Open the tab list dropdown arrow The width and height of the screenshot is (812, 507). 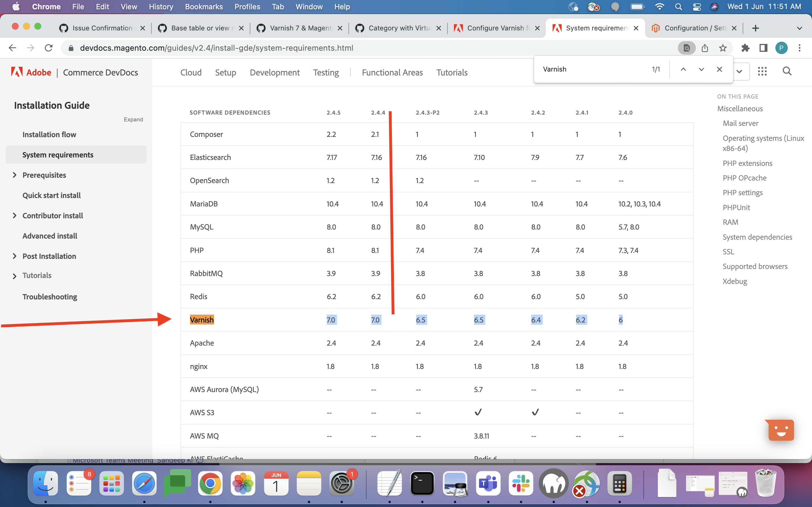click(800, 28)
